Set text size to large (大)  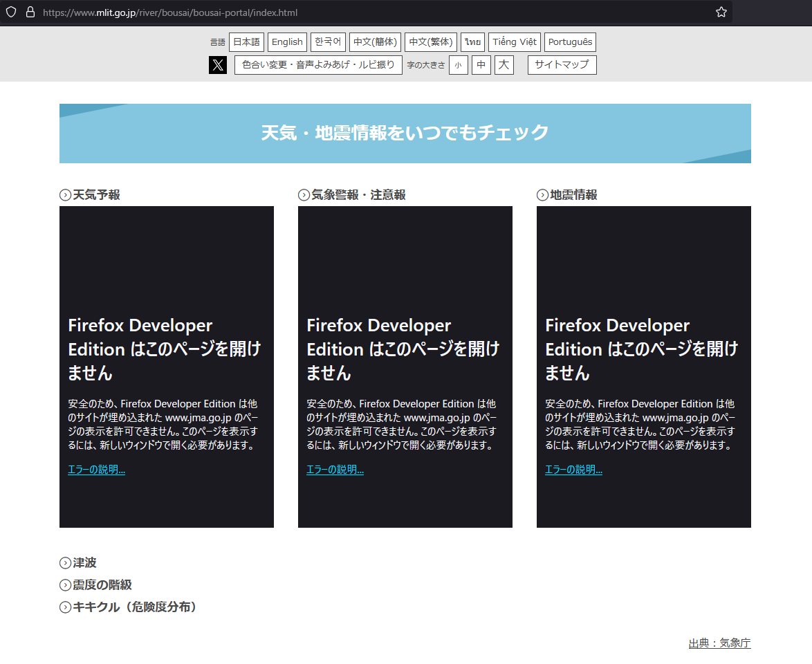click(x=504, y=65)
